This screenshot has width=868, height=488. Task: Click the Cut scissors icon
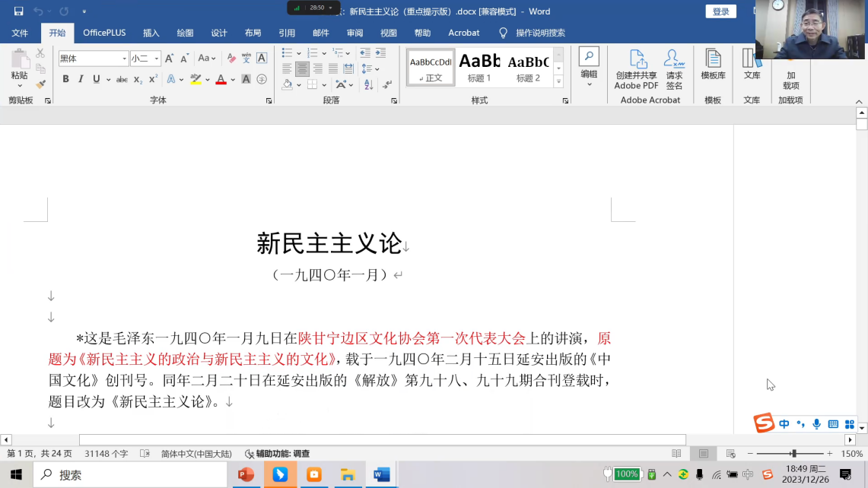click(x=40, y=53)
